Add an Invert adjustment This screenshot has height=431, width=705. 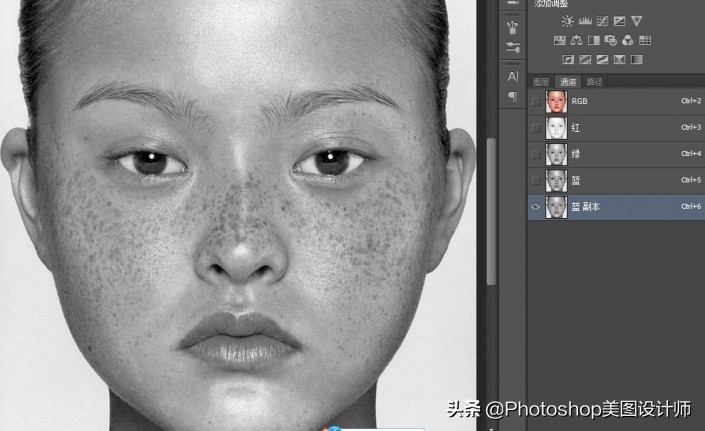coord(568,59)
